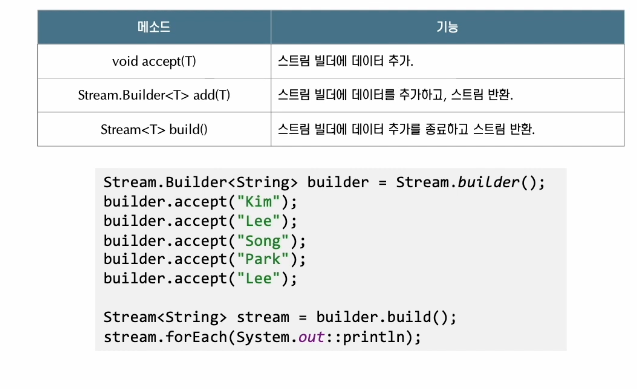Click the "Park" string literal
Viewport: 637px width, 389px height.
[x=263, y=259]
